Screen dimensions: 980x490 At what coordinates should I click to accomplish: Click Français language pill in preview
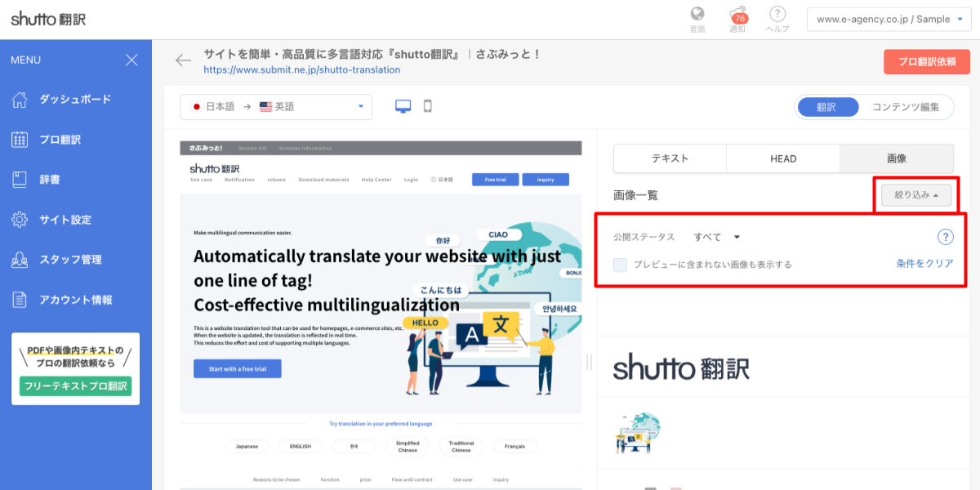514,447
